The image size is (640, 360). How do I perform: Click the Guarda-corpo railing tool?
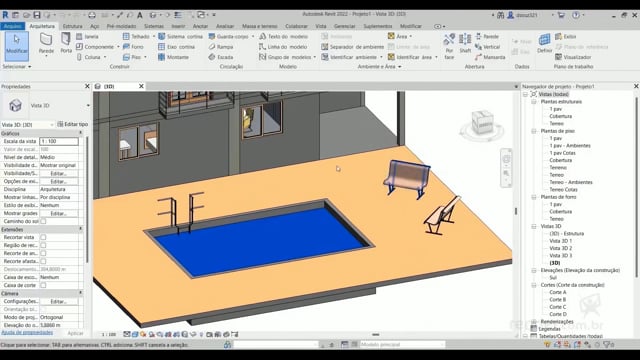pos(229,36)
